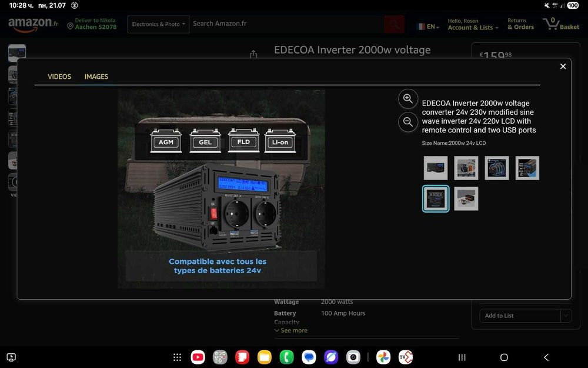This screenshot has width=588, height=368.
Task: Select top product thumbnail in left strip
Action: pos(17,53)
